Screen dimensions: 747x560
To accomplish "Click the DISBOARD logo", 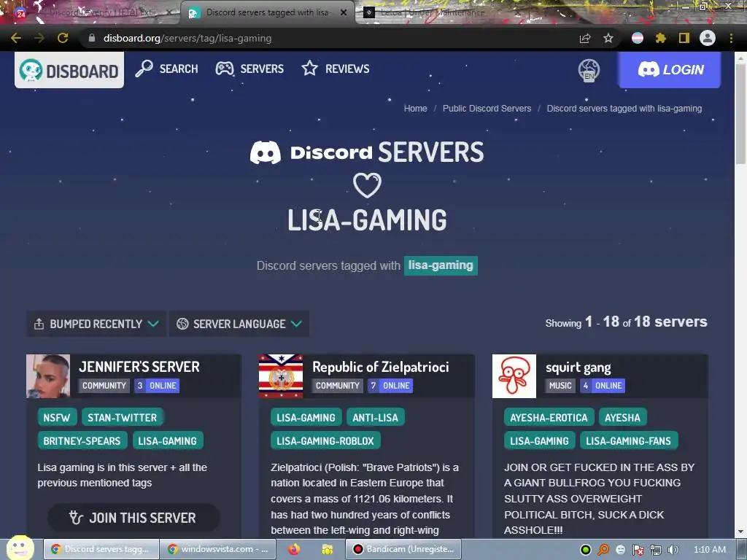I will [69, 71].
